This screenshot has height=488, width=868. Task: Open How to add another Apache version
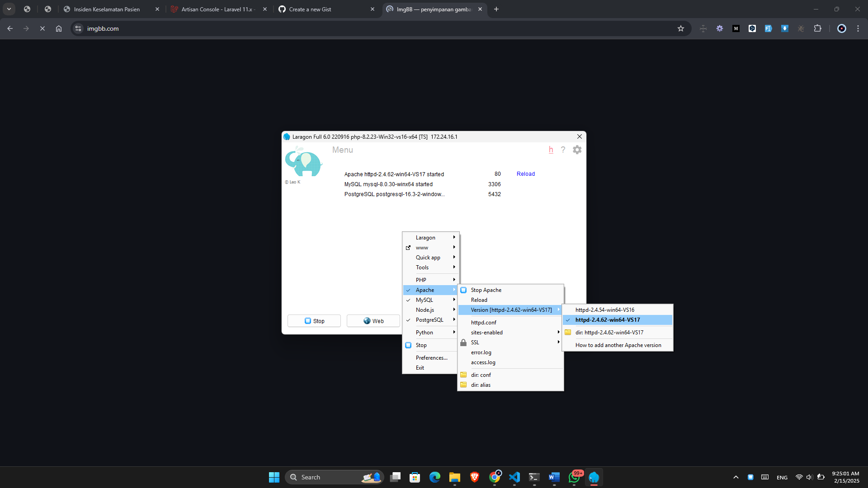[618, 345]
